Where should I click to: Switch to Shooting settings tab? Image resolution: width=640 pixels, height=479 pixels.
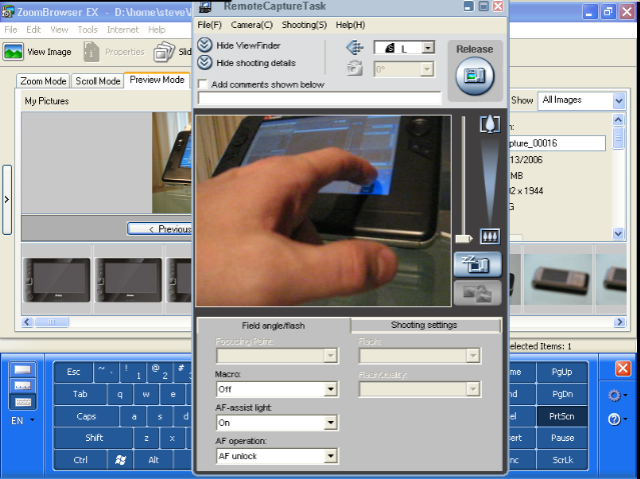424,325
